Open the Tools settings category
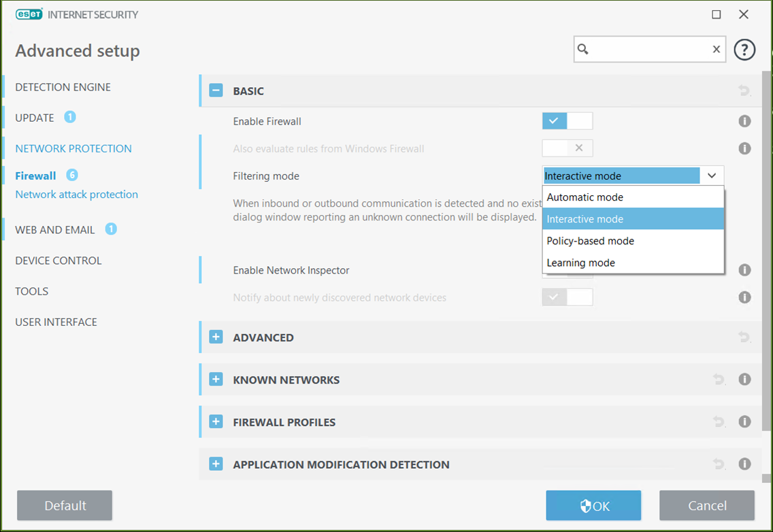This screenshot has height=532, width=773. (31, 291)
